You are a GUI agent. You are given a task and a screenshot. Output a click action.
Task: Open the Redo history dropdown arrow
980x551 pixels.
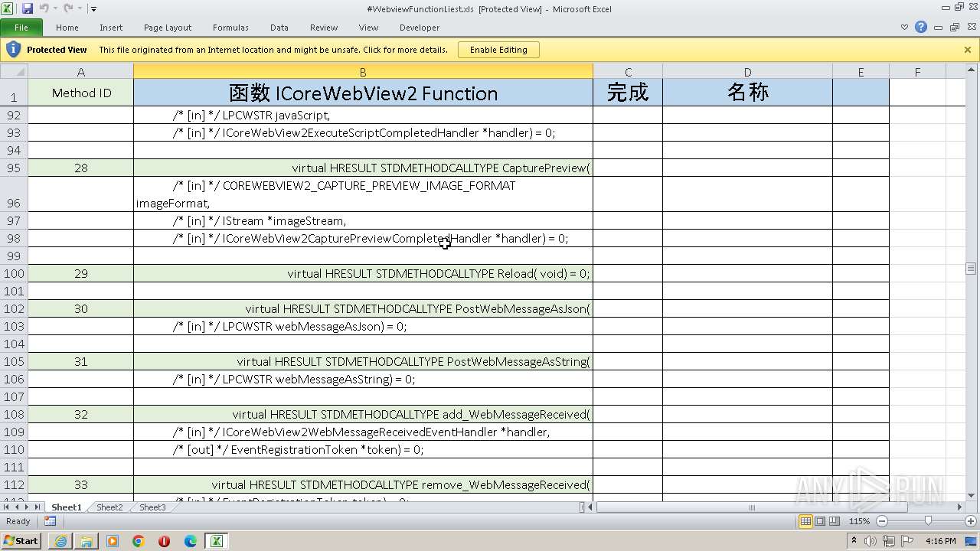(80, 8)
